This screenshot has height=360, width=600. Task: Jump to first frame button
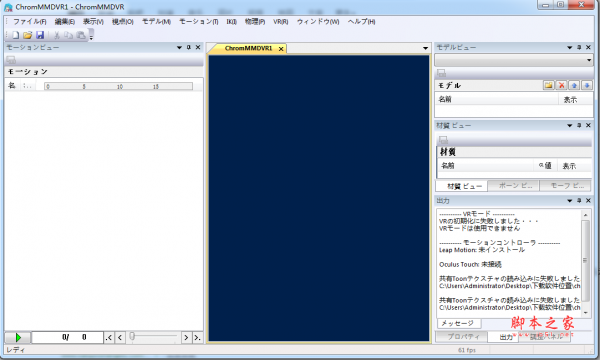[109, 337]
